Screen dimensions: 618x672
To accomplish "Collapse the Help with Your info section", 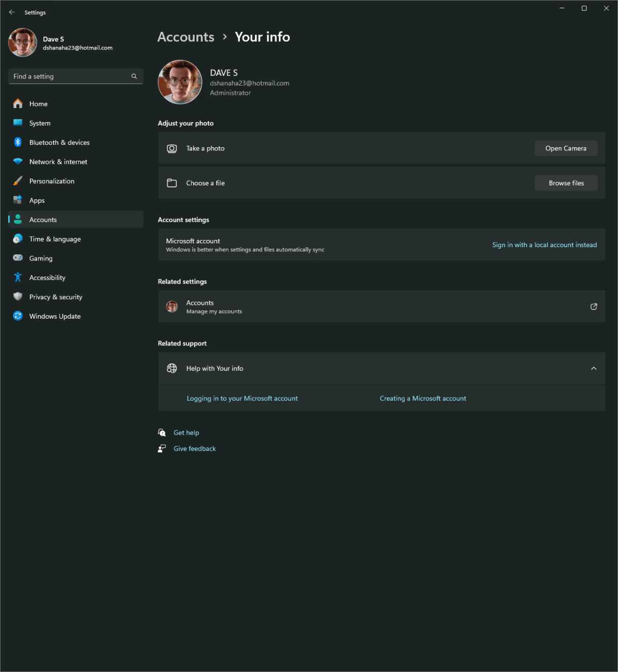I will click(x=594, y=368).
